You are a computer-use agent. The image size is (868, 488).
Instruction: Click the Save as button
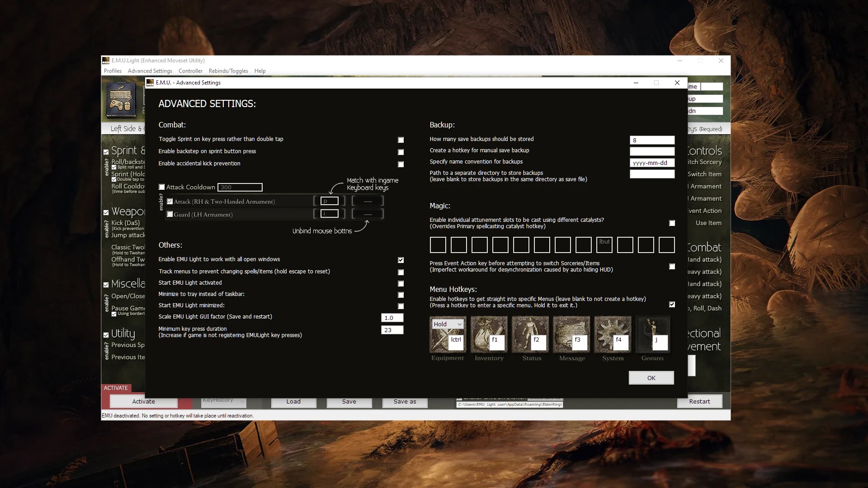[405, 401]
